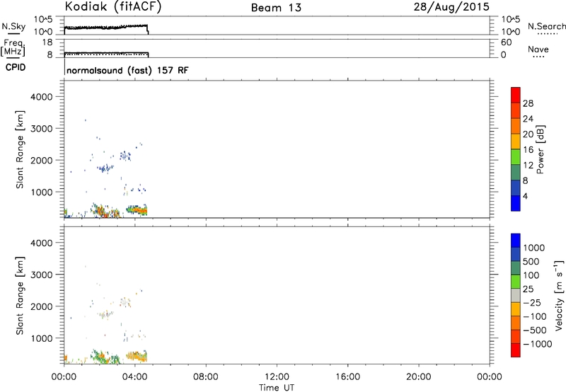The image size is (566, 392).
Task: Click the '4000' tick on power panel
Action: click(x=42, y=97)
